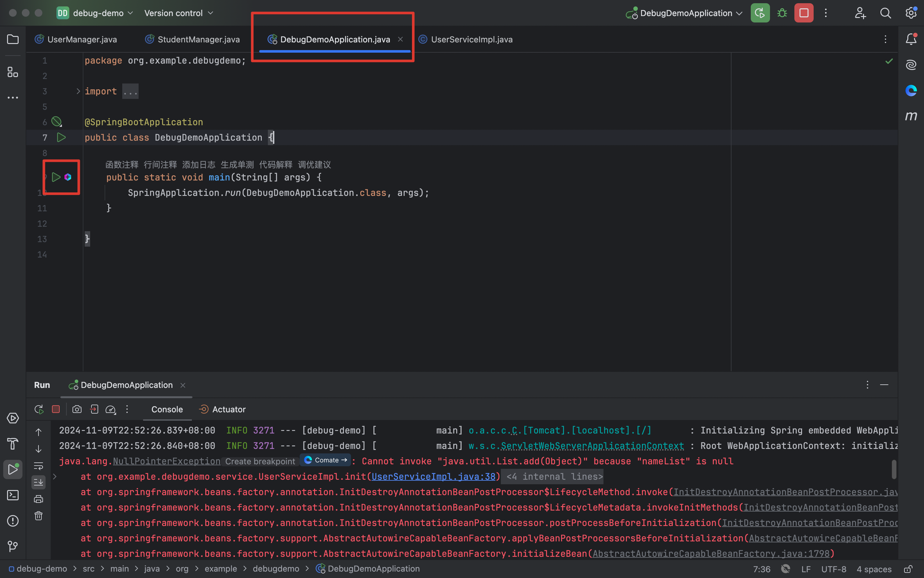Open the Services tool window icon

coord(13,418)
